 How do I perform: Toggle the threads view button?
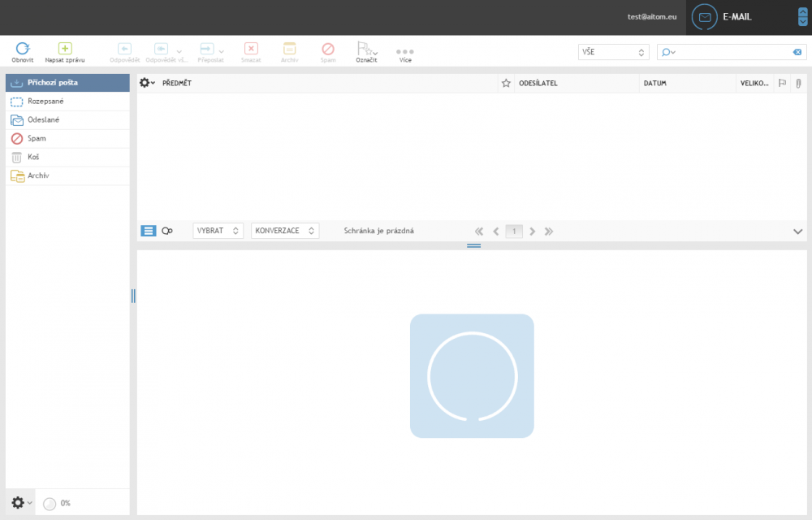tap(167, 231)
